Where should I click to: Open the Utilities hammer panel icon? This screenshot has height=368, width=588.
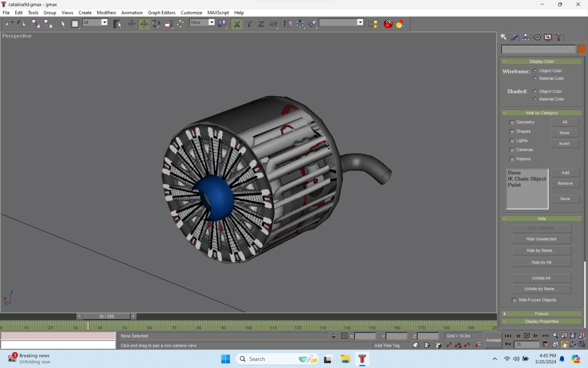[559, 37]
